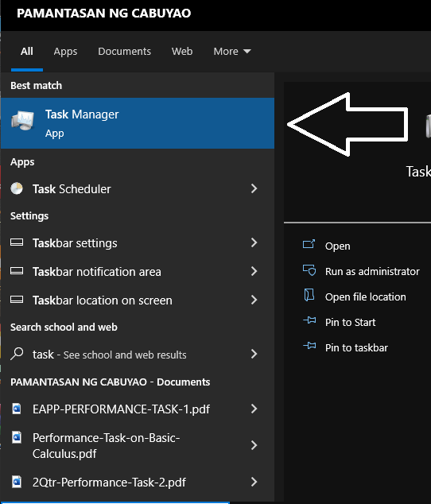Click the Run as administrator shield icon
This screenshot has width=431, height=504.
click(x=309, y=270)
